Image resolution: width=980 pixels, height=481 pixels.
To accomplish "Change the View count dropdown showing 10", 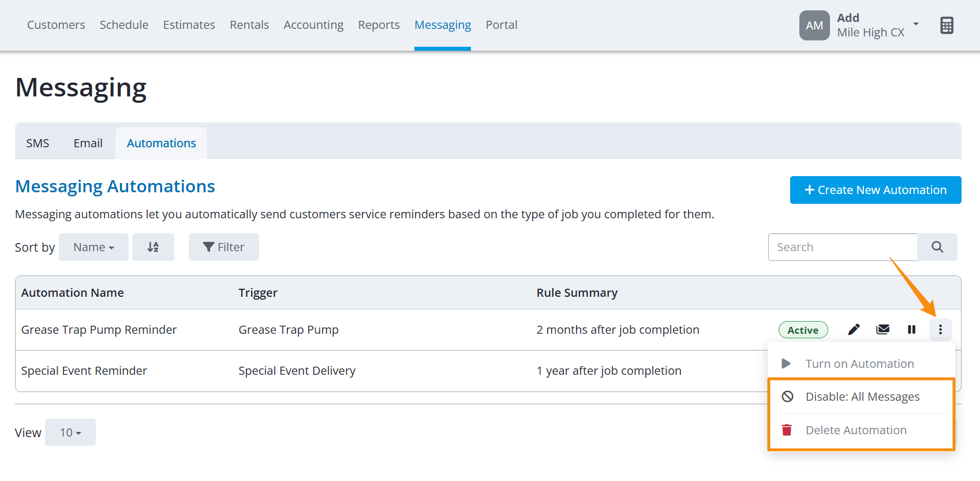I will (70, 432).
